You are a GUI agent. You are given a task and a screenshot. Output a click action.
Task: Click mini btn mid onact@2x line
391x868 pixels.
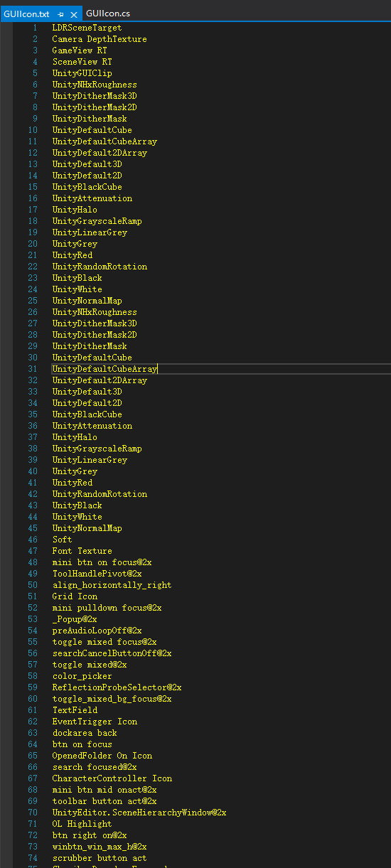[x=105, y=790]
